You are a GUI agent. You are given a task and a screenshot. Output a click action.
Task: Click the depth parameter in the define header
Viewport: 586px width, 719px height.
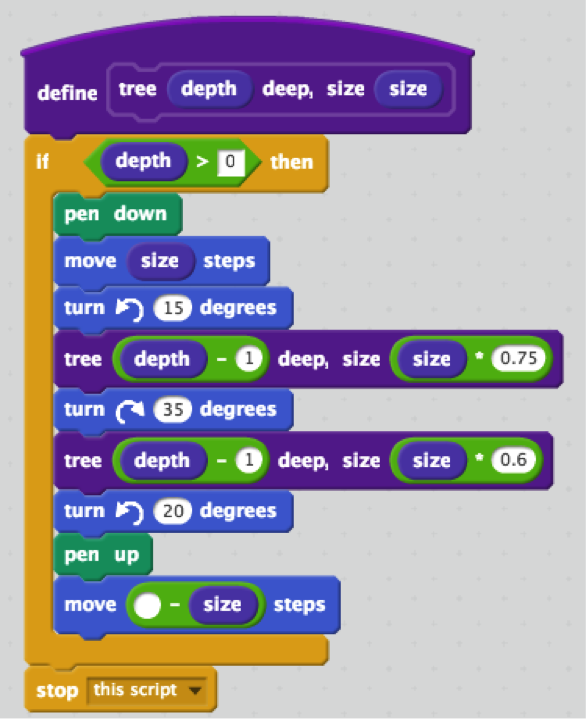click(x=209, y=89)
